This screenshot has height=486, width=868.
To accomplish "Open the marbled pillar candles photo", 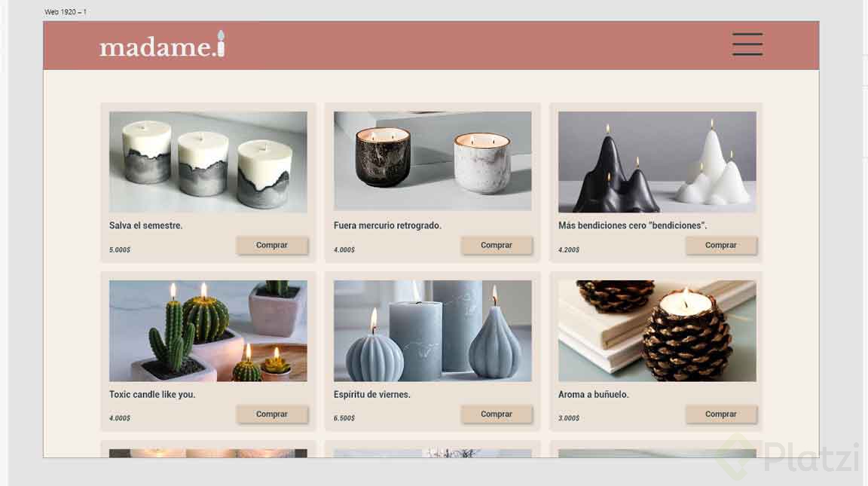I will click(x=208, y=162).
